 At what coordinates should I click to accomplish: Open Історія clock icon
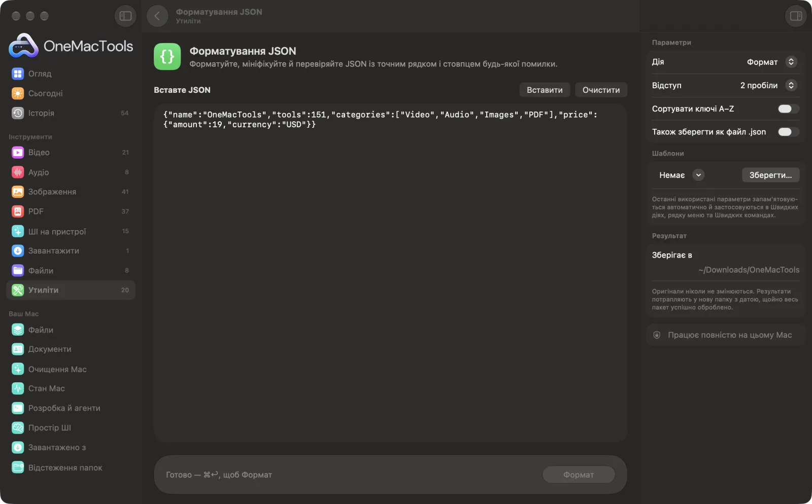click(18, 113)
